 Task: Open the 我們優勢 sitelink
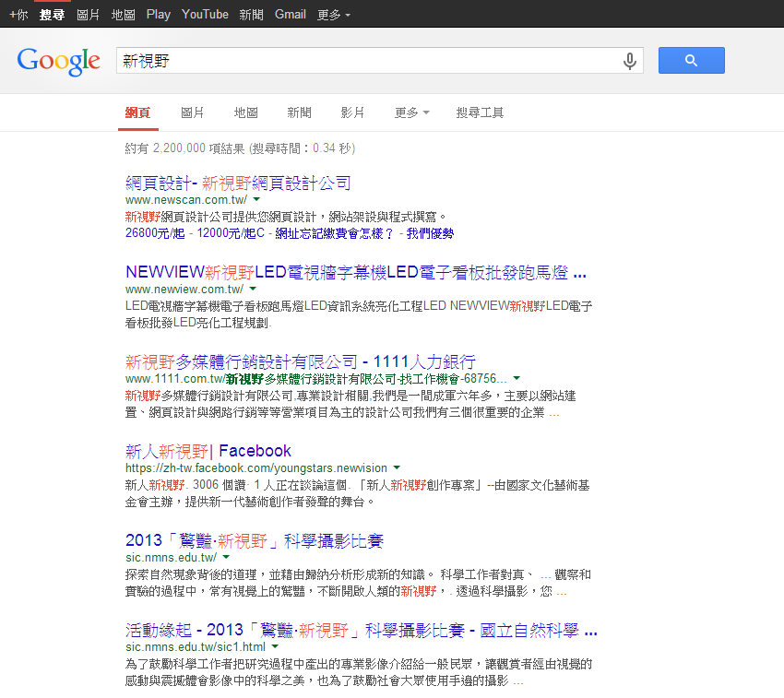tap(430, 233)
